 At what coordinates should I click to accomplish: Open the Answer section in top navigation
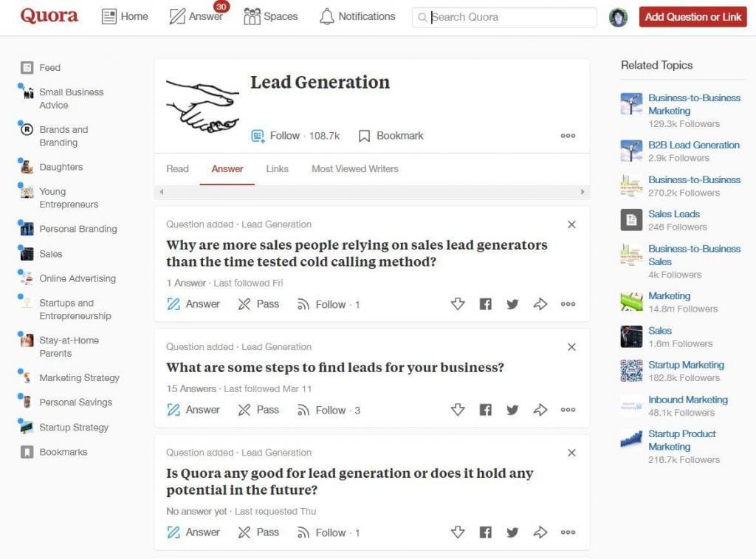[x=196, y=16]
